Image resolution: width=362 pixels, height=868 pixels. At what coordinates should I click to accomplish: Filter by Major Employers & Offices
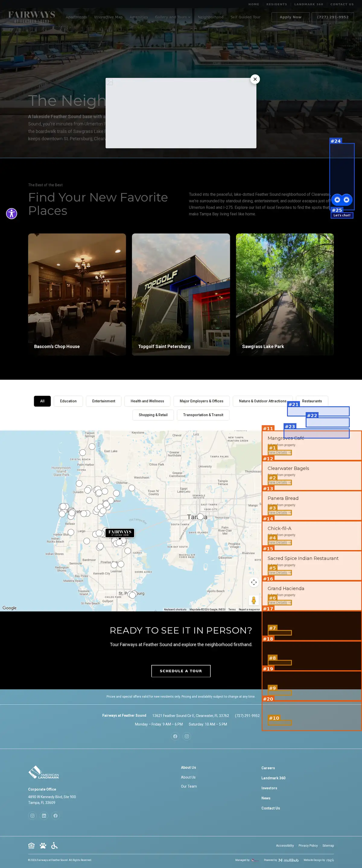tap(202, 401)
